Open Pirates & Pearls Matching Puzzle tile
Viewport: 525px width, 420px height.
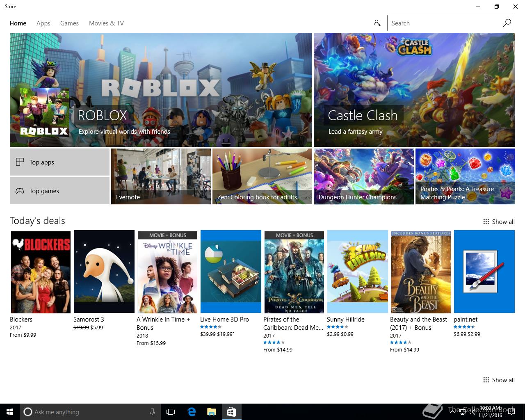(465, 176)
